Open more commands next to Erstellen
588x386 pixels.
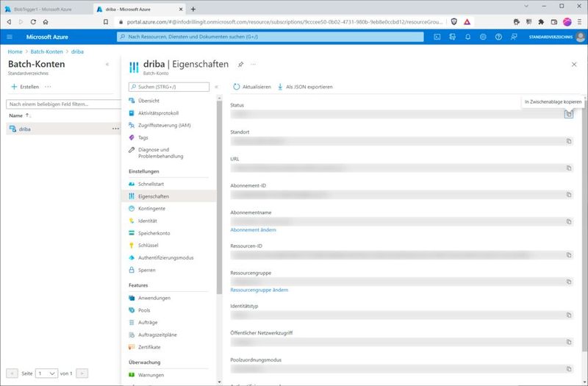click(48, 87)
